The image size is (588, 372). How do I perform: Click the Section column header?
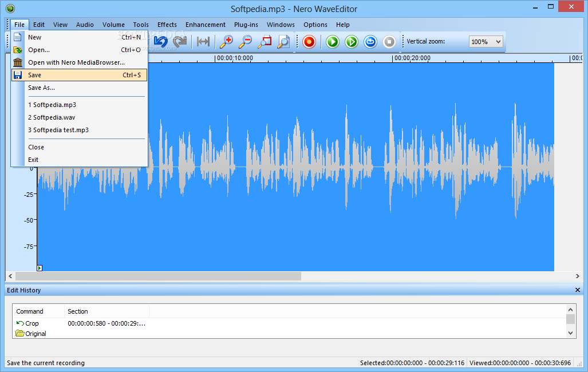[107, 311]
